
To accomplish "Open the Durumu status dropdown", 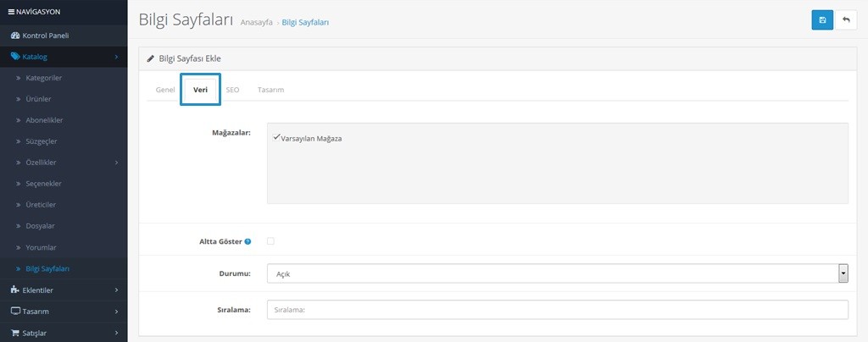I will (x=557, y=273).
